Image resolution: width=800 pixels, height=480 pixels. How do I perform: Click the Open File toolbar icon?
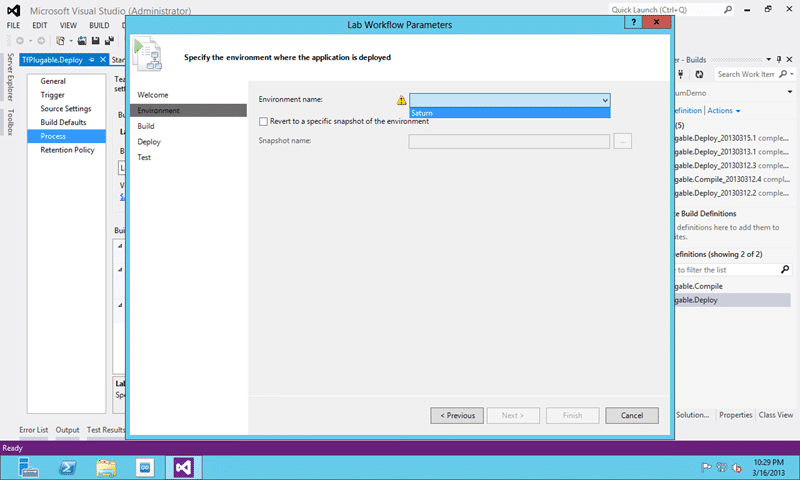tap(82, 41)
